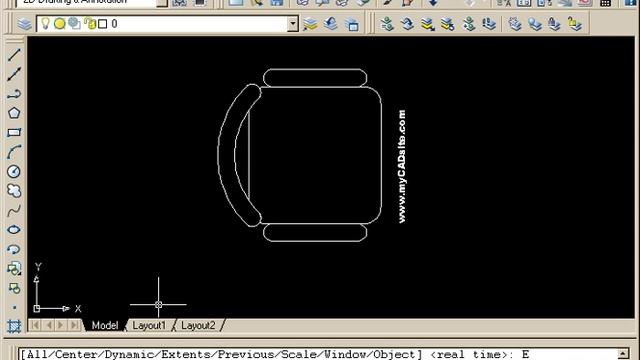Screen dimensions: 640x360
Task: Click the last-tab navigation arrow
Action: click(x=74, y=325)
